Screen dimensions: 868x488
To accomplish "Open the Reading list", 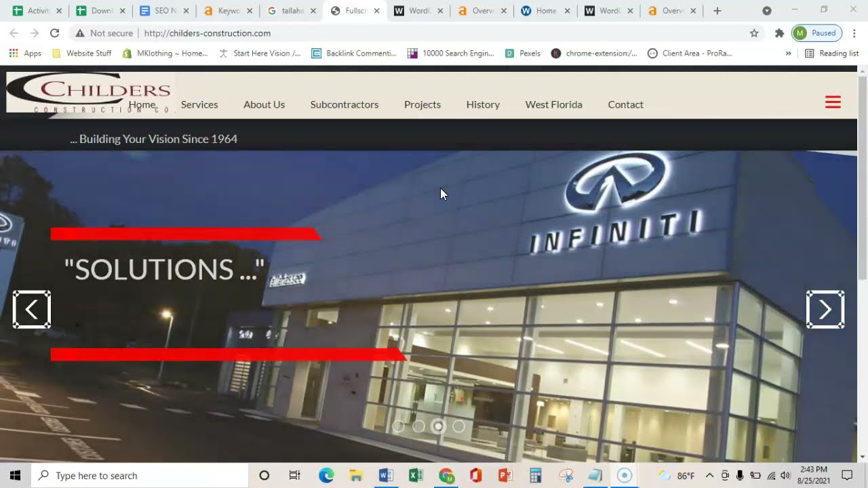I will coord(831,53).
